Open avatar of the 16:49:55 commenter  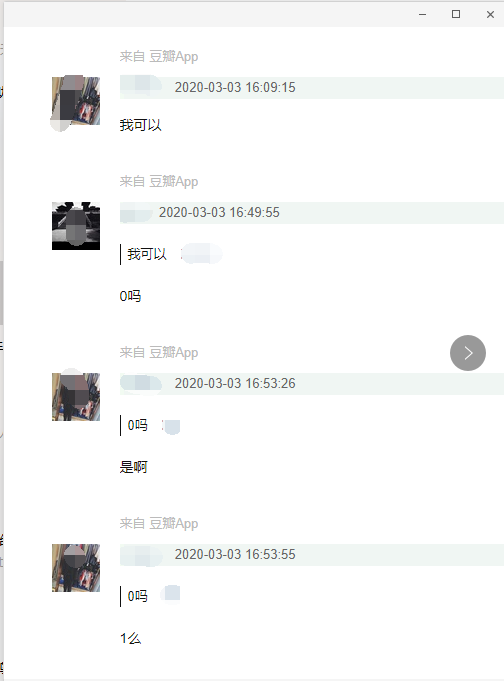[x=76, y=226]
